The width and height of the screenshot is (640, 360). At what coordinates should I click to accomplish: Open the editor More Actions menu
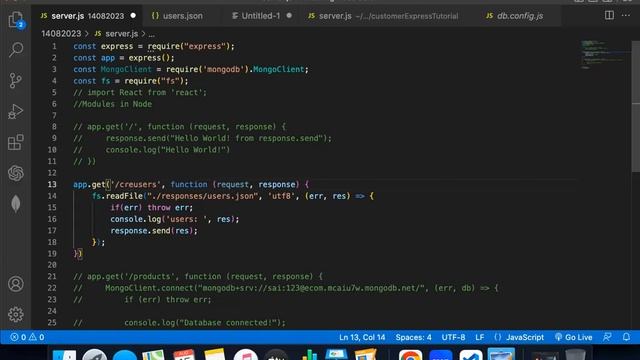626,16
